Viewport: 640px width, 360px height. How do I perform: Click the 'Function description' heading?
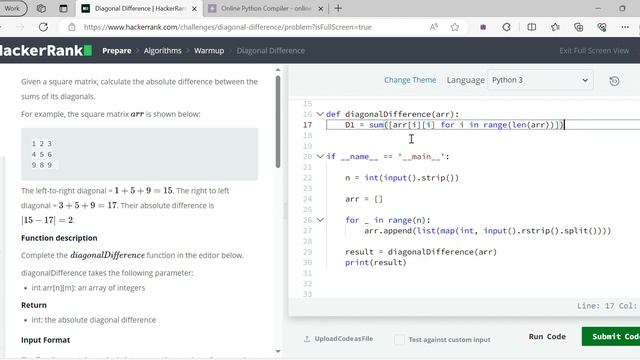[59, 238]
